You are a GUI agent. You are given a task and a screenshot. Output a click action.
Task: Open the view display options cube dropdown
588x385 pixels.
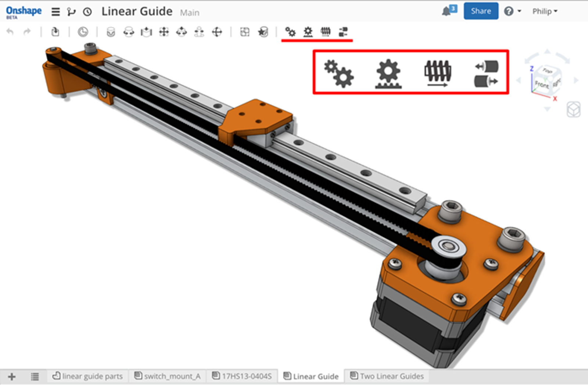pyautogui.click(x=573, y=109)
